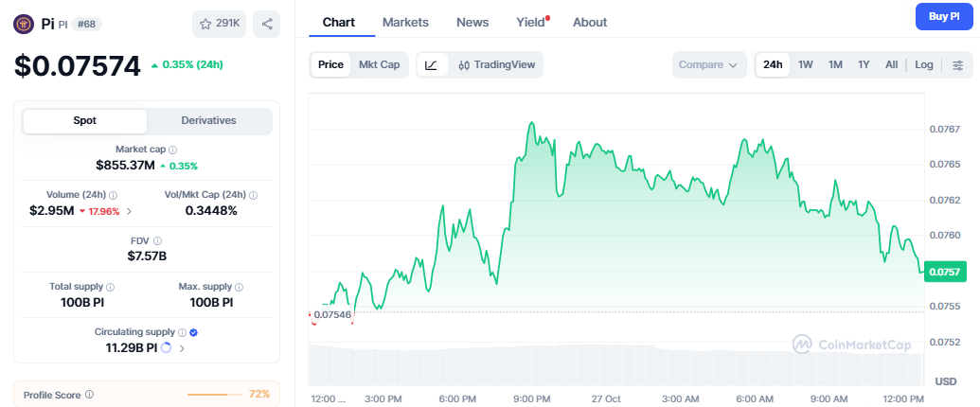Switch to TradingView candlestick chart
This screenshot has height=407, width=980.
pos(496,65)
